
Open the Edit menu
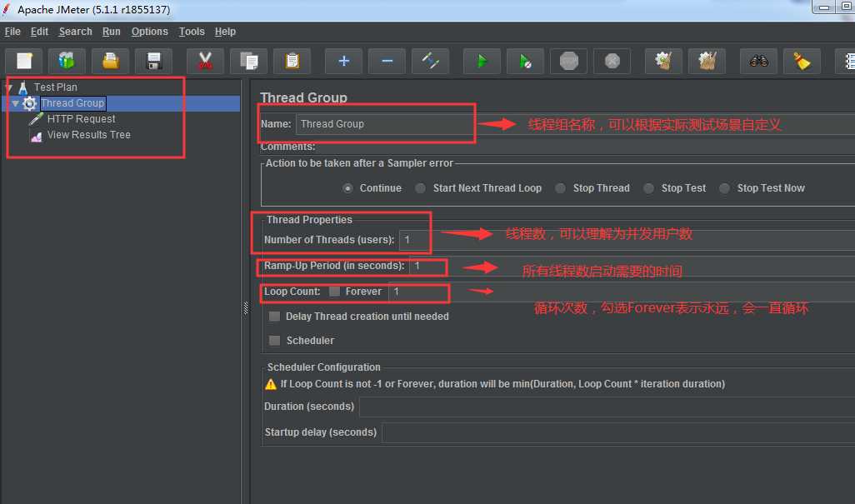tap(39, 32)
